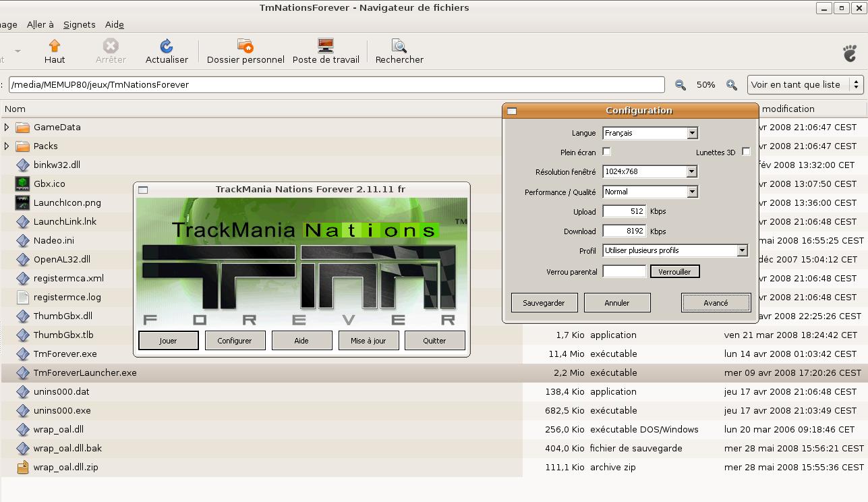Select the Packs folder icon

point(22,146)
